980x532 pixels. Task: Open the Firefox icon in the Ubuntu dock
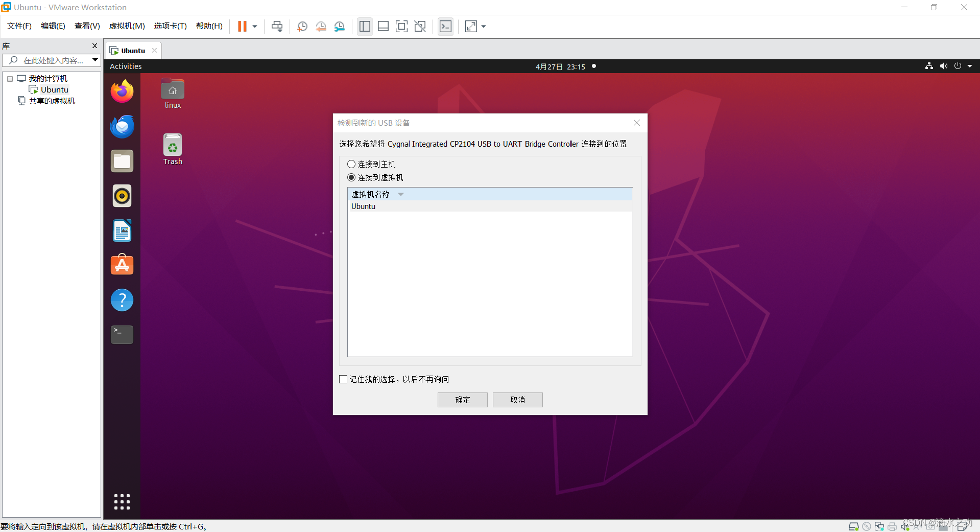(122, 91)
